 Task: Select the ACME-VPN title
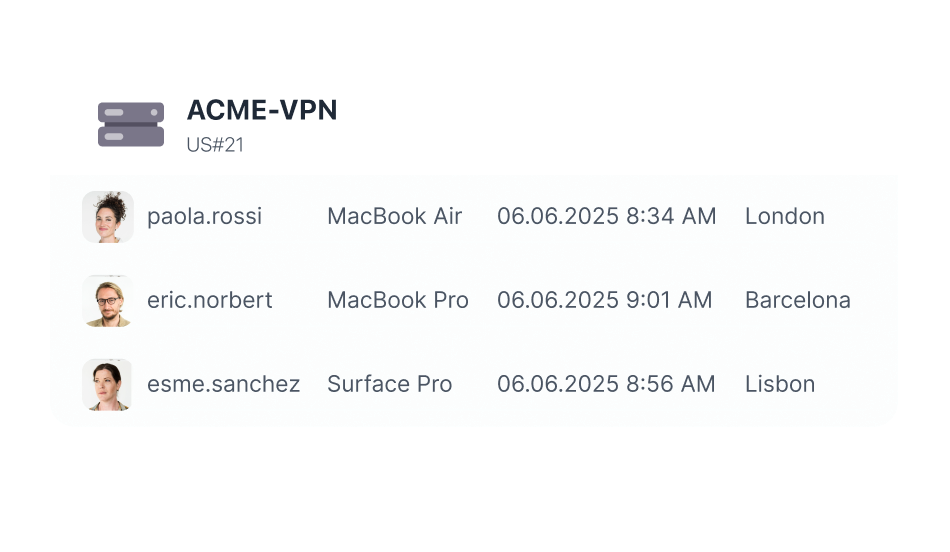[262, 111]
